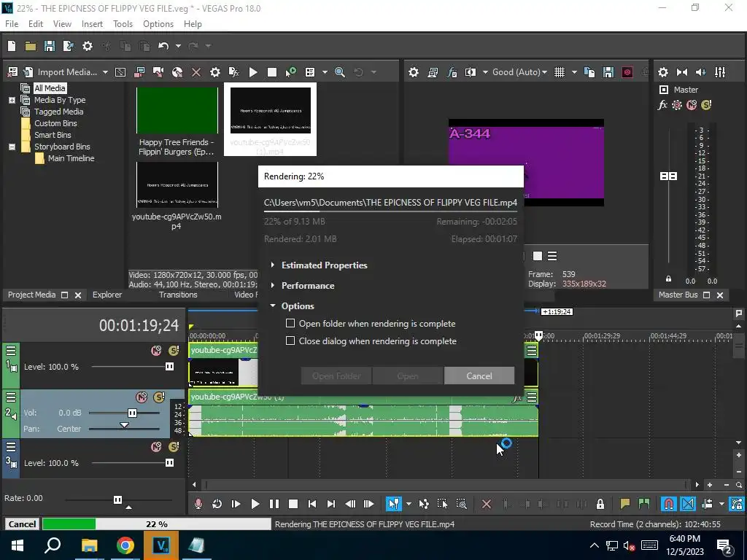This screenshot has width=747, height=560.
Task: Toggle mute on audio track 2
Action: pyautogui.click(x=142, y=397)
